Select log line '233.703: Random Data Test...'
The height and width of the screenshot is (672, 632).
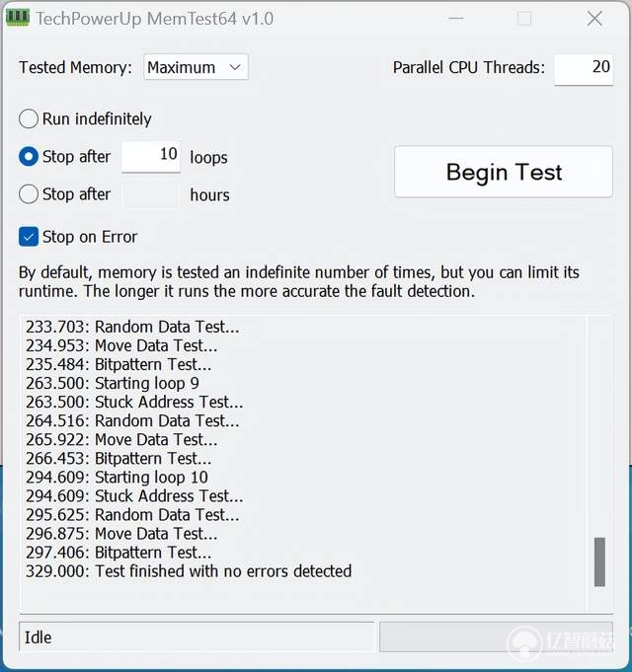pos(132,327)
